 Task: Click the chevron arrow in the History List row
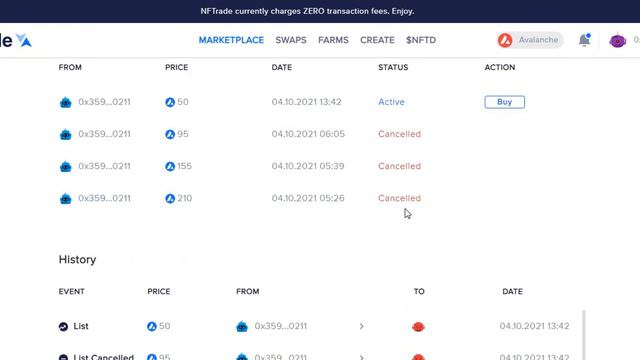point(362,326)
